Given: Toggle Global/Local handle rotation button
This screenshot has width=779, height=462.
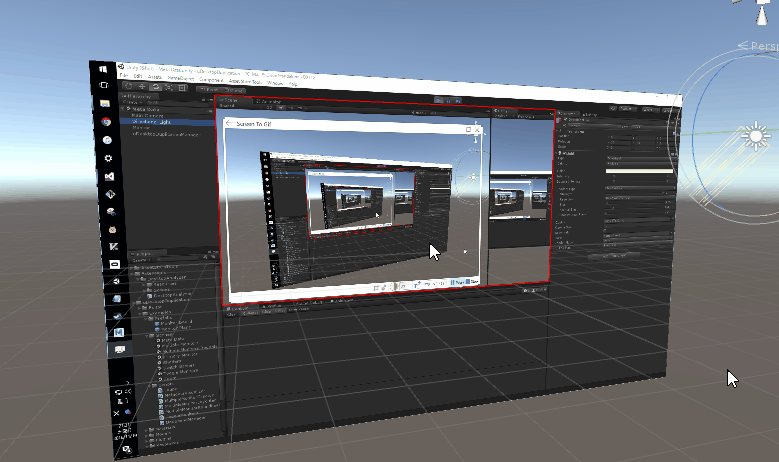Looking at the screenshot, I should tap(233, 90).
